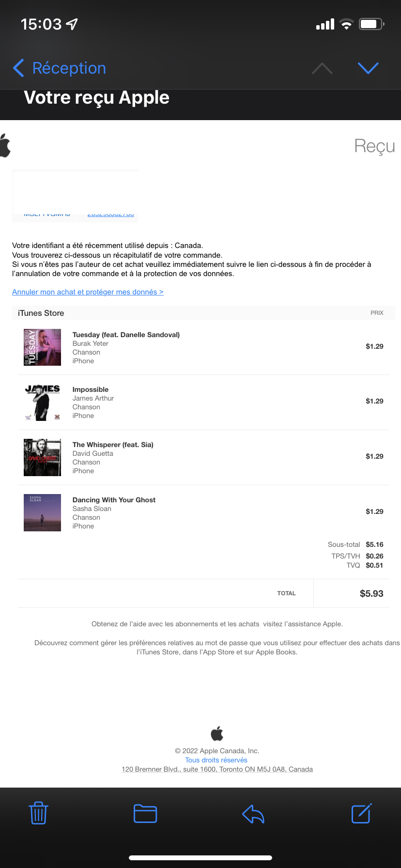Screen dimensions: 401x868
Task: Tap the trash icon to delete email
Action: pyautogui.click(x=38, y=813)
